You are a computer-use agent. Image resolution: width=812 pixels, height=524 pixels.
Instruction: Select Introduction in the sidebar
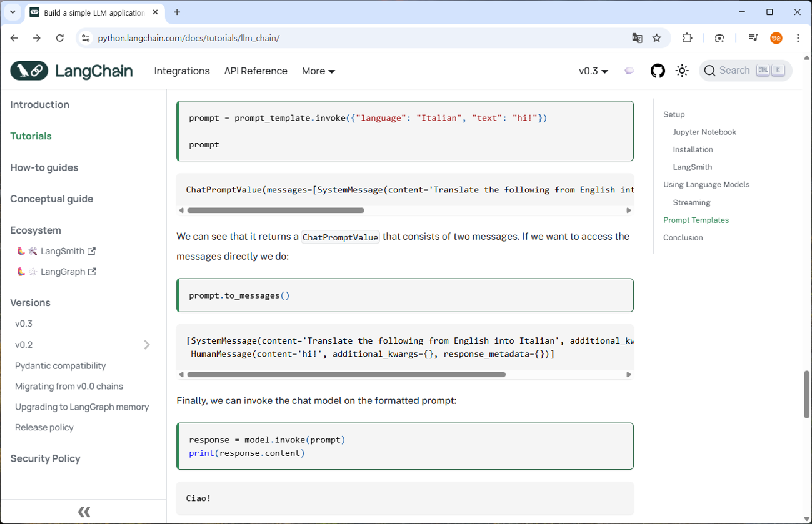click(39, 104)
